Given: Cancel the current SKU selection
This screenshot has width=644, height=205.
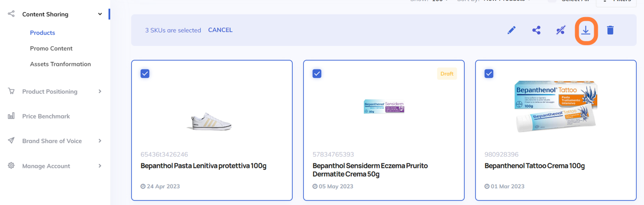Looking at the screenshot, I should (x=220, y=30).
